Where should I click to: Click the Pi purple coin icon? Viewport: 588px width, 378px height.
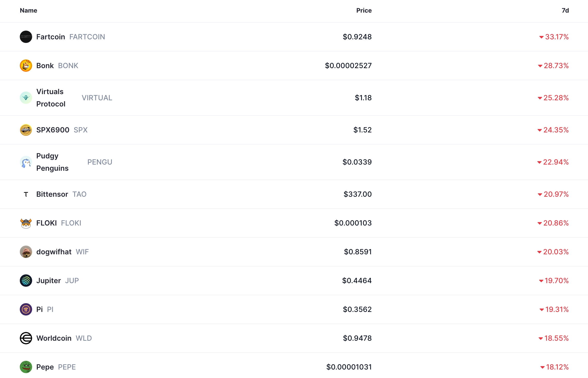(x=26, y=309)
